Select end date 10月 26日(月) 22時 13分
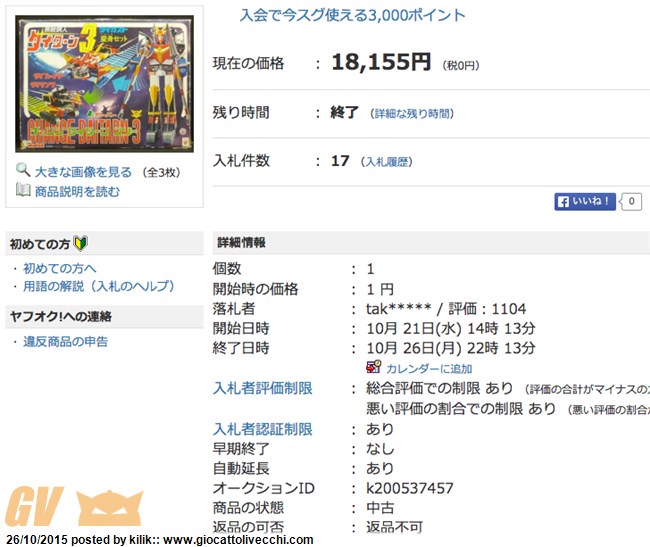The width and height of the screenshot is (650, 547). tap(451, 348)
